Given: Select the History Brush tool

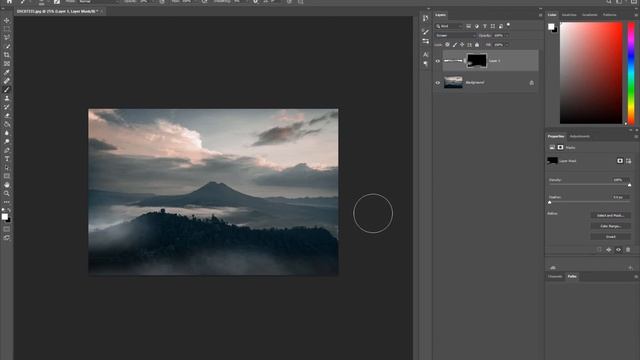Looking at the screenshot, I should click(7, 107).
